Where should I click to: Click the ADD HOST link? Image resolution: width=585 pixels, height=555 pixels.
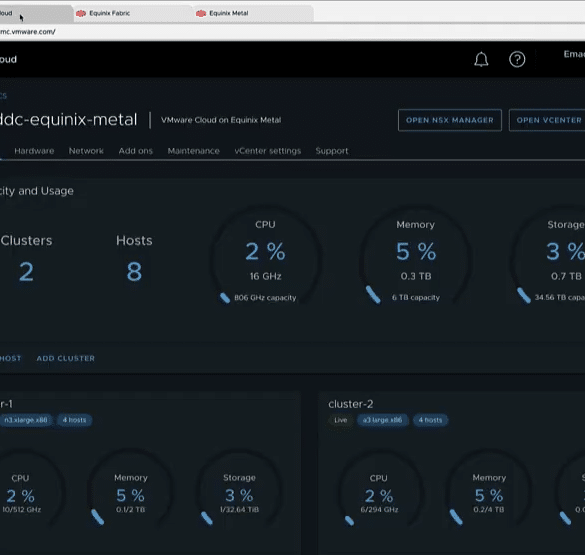click(x=11, y=358)
